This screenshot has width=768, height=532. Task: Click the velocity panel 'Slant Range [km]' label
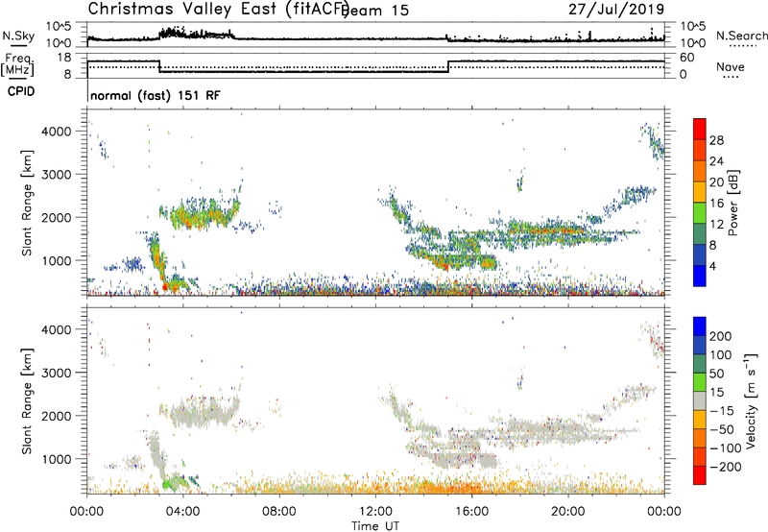(x=27, y=400)
